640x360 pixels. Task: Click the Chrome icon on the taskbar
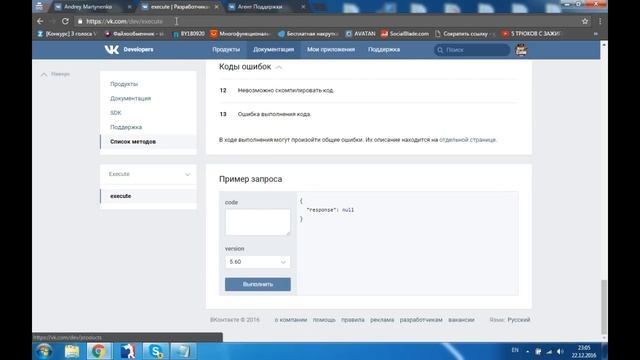point(98,351)
